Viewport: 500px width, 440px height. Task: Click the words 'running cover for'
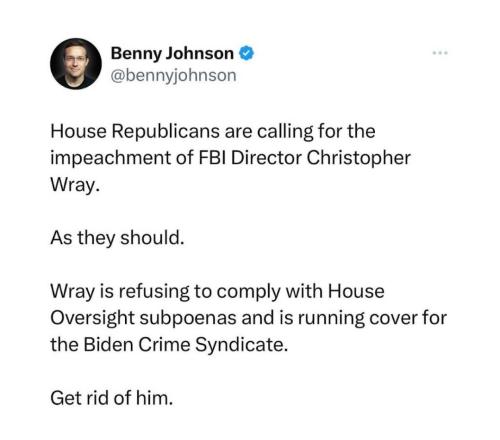[x=372, y=318]
